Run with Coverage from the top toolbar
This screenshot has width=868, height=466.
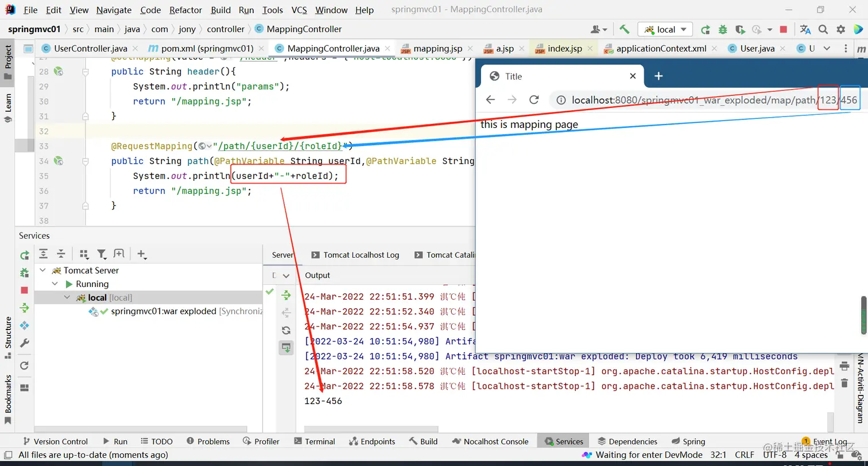click(740, 29)
